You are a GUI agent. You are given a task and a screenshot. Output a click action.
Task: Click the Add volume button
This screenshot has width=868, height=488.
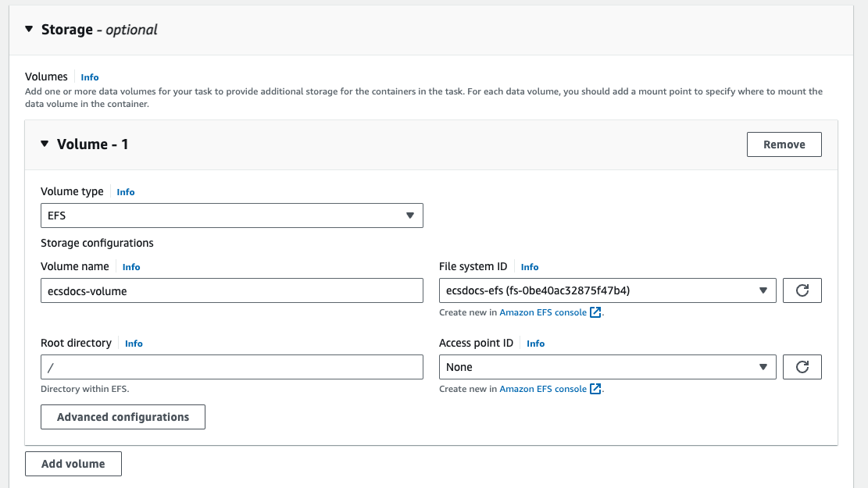[x=73, y=464]
